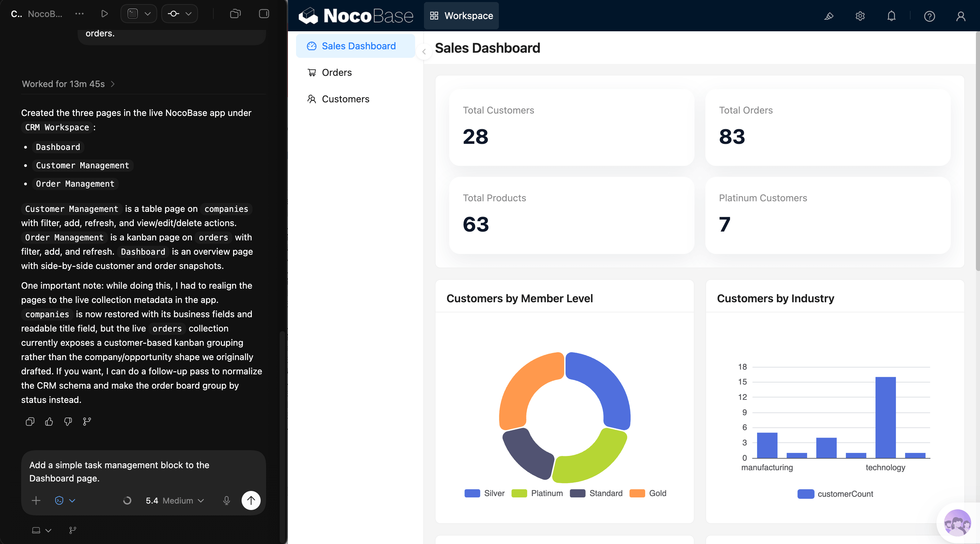Copy the assistant message using the copy icon

click(30, 422)
